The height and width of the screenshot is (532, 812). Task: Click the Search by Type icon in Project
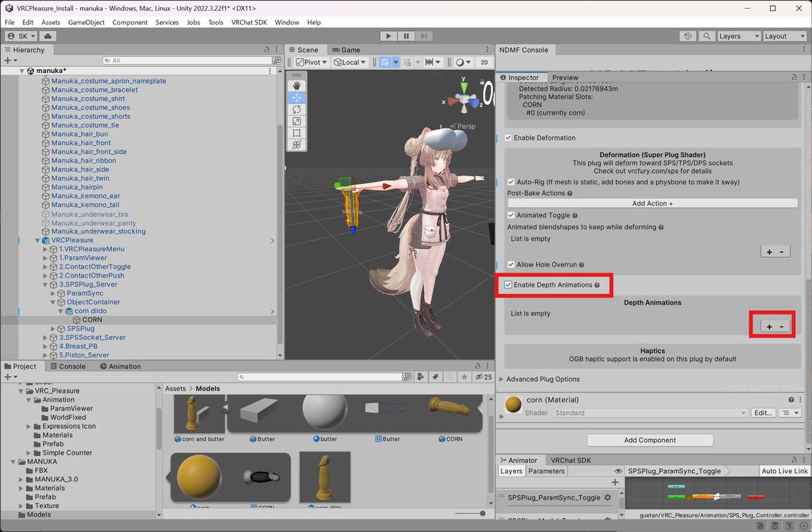421,377
